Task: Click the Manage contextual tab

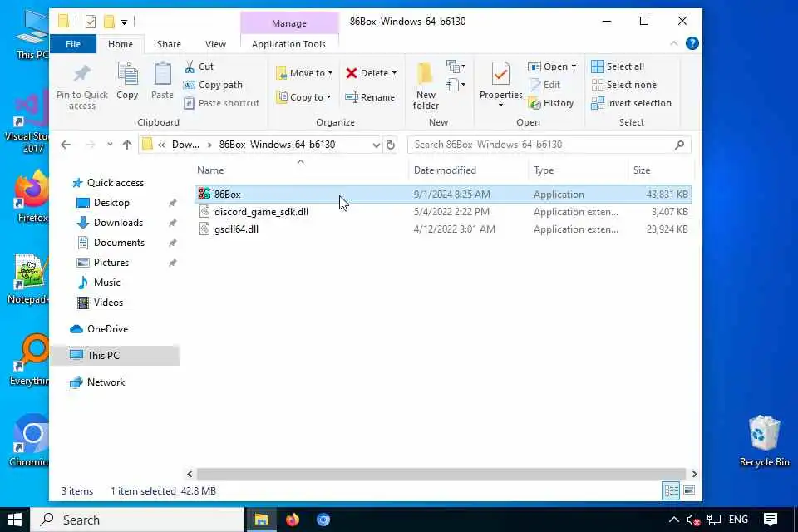Action: 289,23
